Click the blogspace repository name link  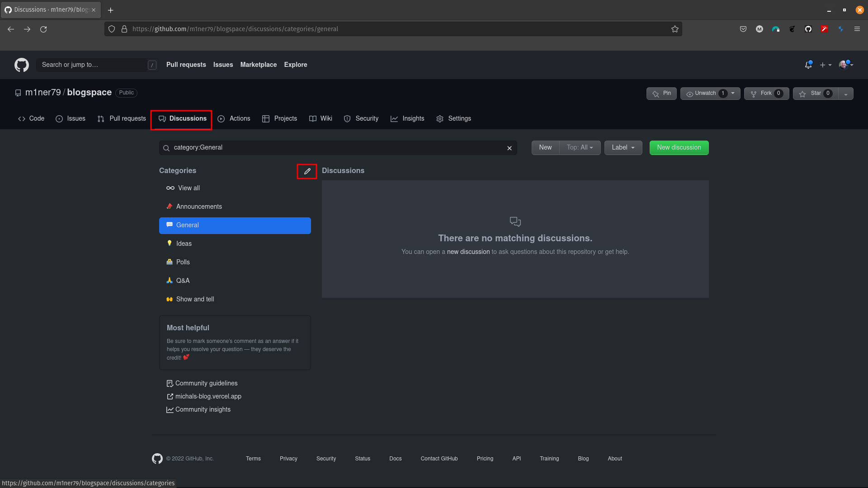click(x=90, y=93)
